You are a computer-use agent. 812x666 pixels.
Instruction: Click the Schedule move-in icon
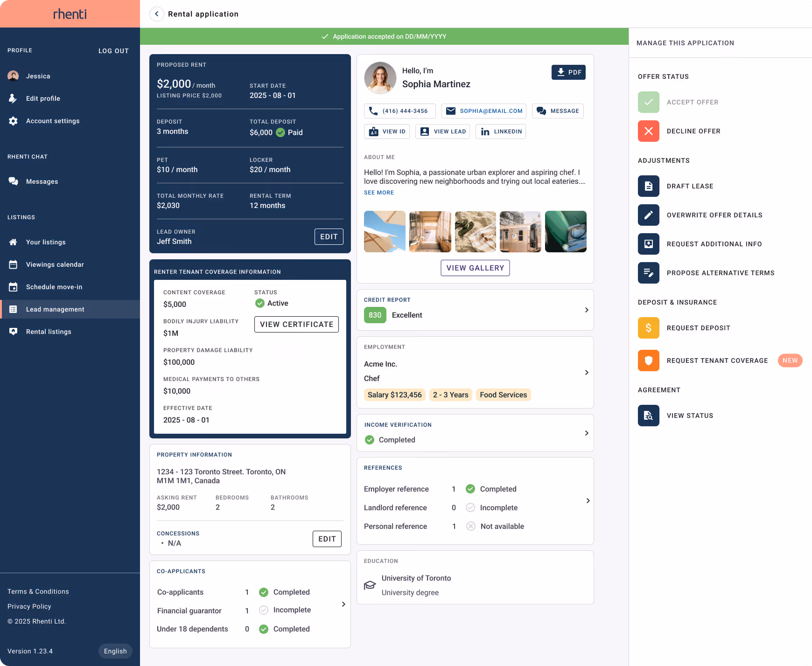[x=13, y=287]
